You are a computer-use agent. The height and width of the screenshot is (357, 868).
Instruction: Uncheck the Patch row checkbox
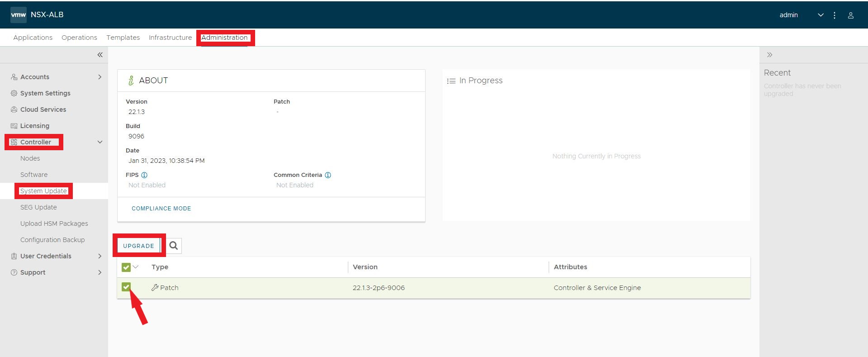[126, 287]
